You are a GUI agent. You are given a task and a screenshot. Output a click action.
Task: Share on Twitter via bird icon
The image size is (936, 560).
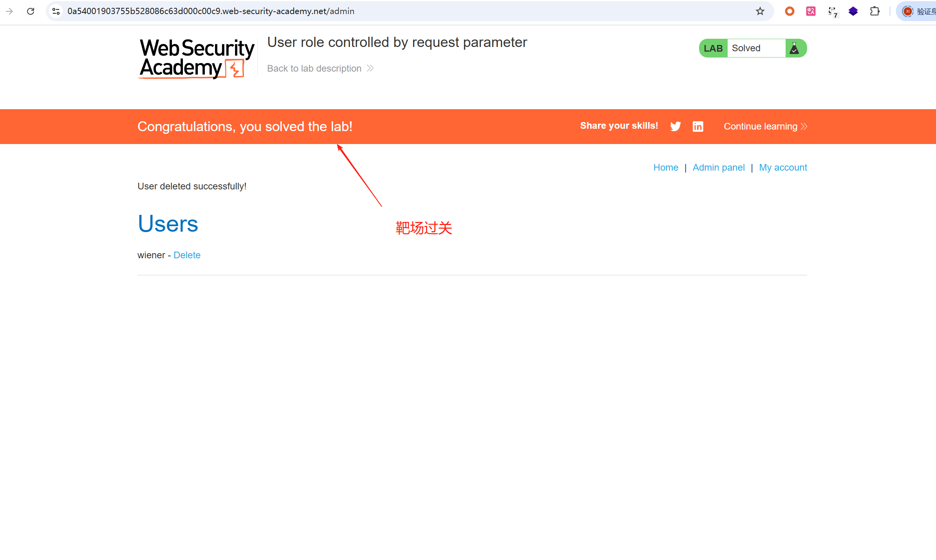click(675, 126)
